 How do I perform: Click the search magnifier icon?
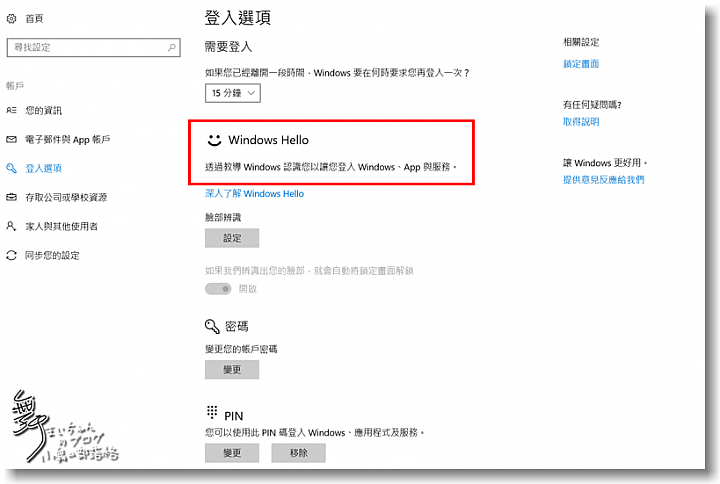(x=172, y=47)
